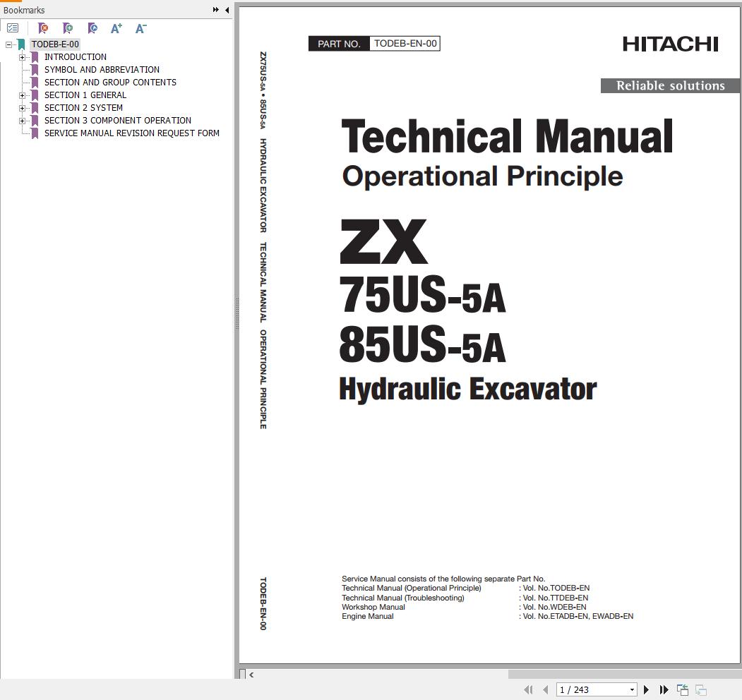
Task: Expand the SECTION 2 SYSTEM bookmark
Action: pos(22,107)
